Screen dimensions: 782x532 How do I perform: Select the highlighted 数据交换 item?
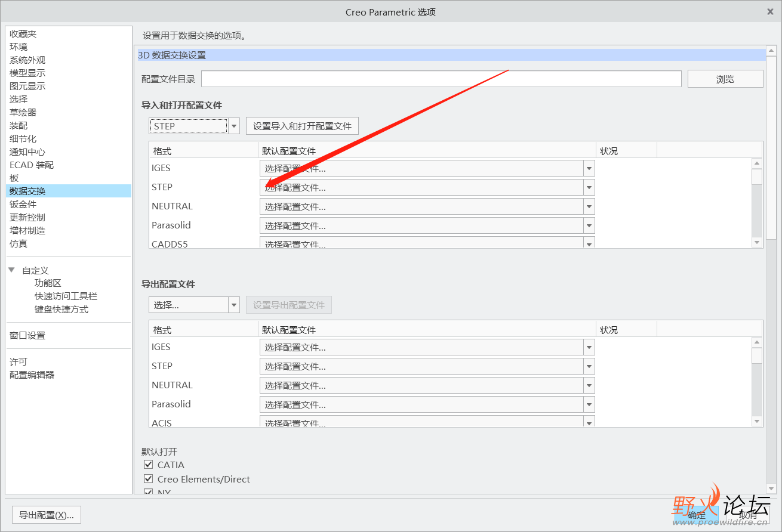click(x=69, y=191)
